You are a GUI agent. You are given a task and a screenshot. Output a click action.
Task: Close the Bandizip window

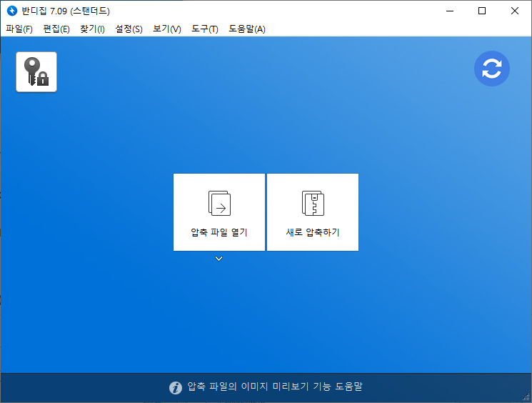tap(515, 11)
